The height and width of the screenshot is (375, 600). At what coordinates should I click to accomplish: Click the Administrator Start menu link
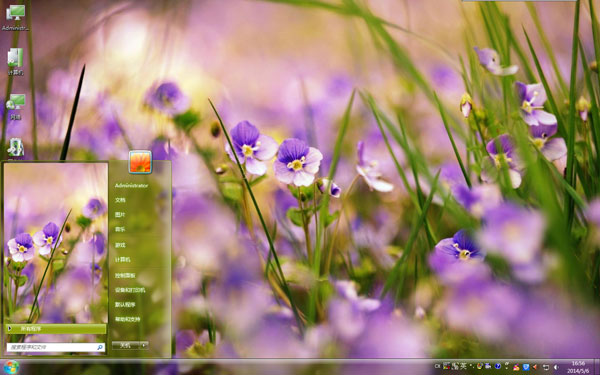coord(131,185)
